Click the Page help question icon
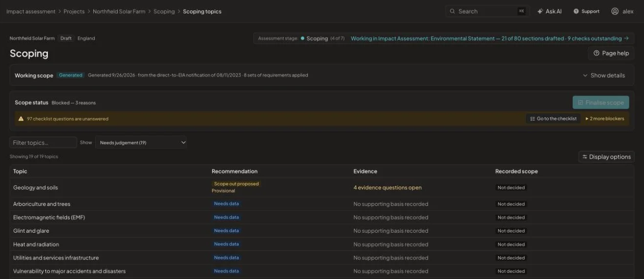Screen dimensions: 644x279 [596, 53]
